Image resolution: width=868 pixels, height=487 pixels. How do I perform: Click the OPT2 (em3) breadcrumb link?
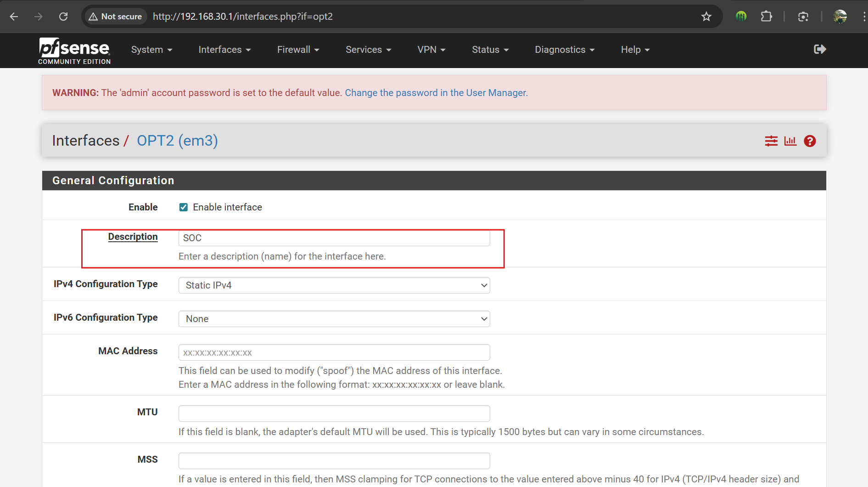[177, 141]
